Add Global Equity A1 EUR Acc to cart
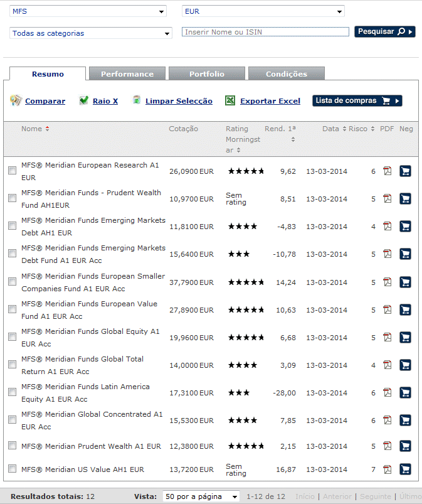This screenshot has height=504, width=422. [x=405, y=338]
